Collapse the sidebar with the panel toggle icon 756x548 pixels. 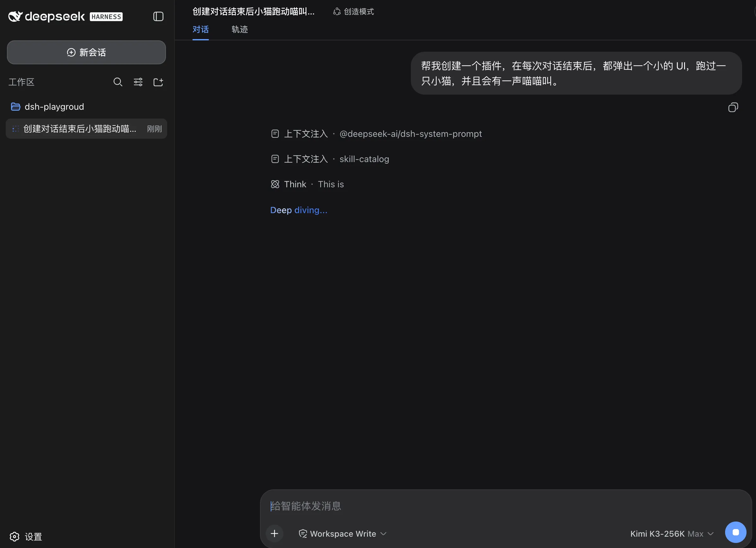[158, 16]
